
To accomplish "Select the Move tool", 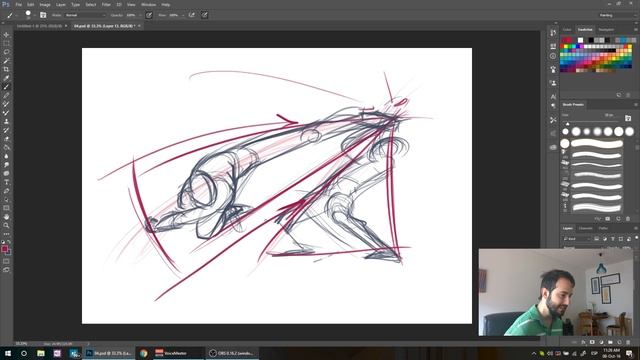I will tap(6, 35).
